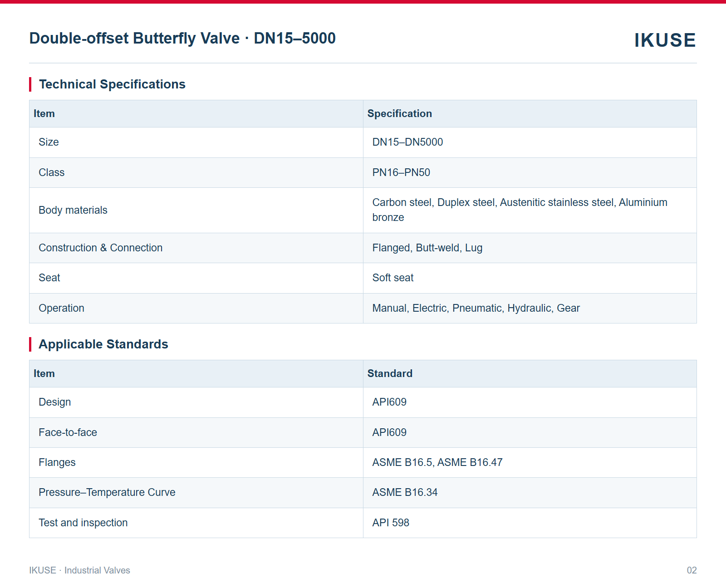Click the 'Class' row label
The image size is (726, 588).
51,172
